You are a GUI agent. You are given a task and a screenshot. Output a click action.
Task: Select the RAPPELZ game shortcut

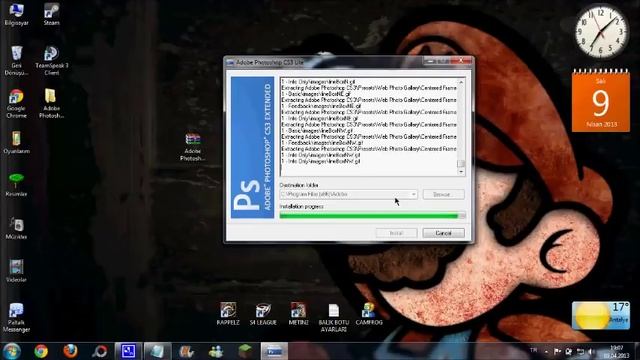click(228, 314)
